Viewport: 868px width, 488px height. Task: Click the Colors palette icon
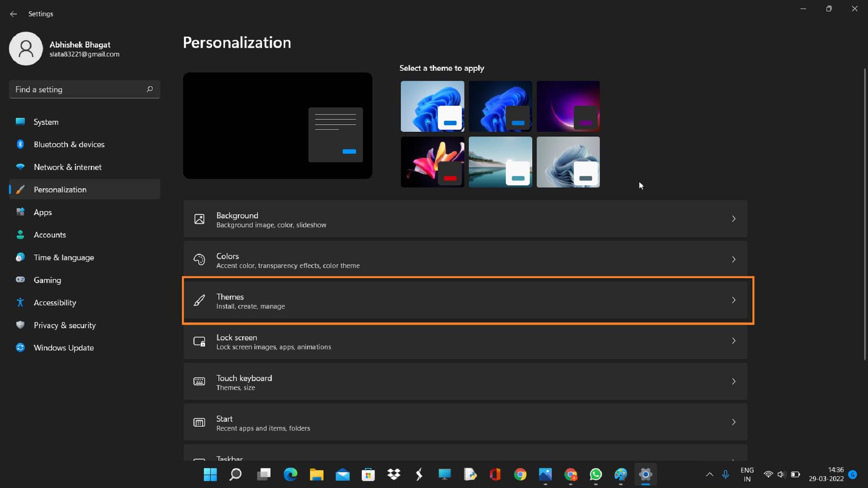(199, 260)
